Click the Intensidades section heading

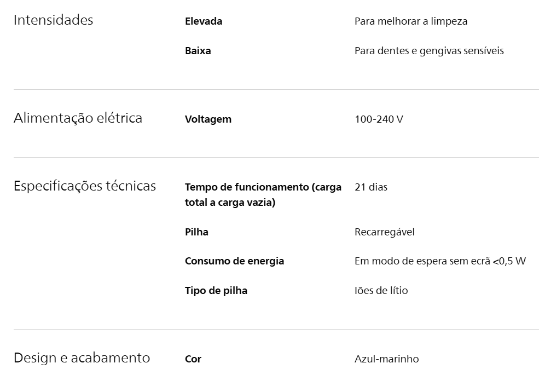pyautogui.click(x=53, y=20)
